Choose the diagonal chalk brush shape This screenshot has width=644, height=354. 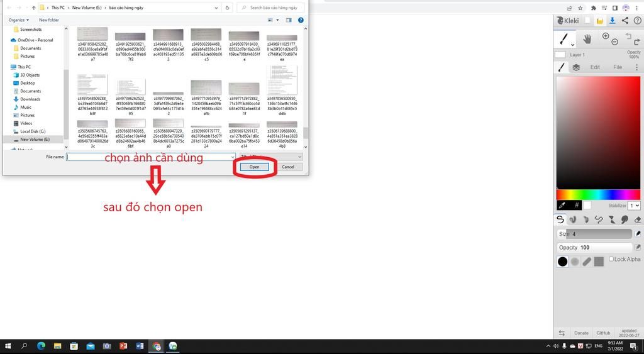pyautogui.click(x=587, y=262)
